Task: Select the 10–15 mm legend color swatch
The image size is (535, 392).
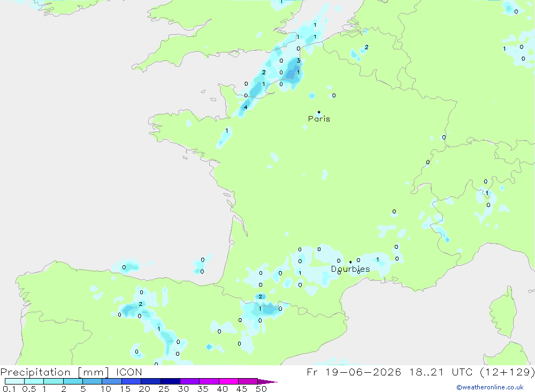Action: (x=112, y=381)
